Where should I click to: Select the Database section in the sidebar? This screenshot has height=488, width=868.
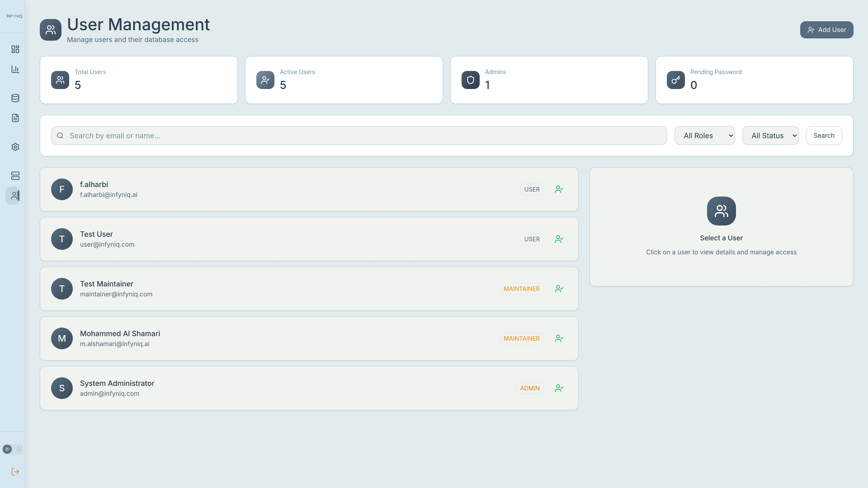click(x=15, y=98)
